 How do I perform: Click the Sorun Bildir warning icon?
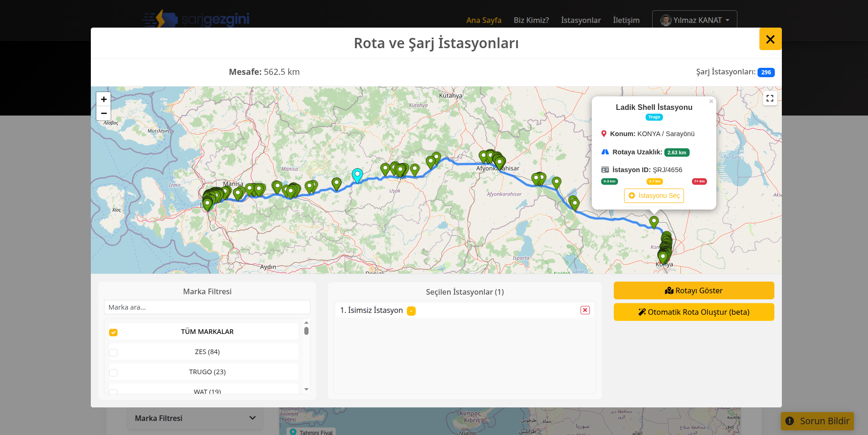pyautogui.click(x=789, y=421)
